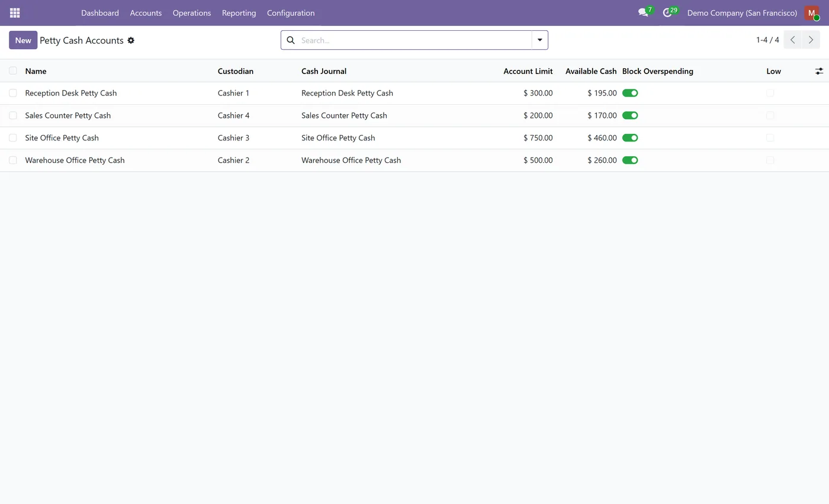Click Sales Counter Petty Cash journal cell

(345, 115)
